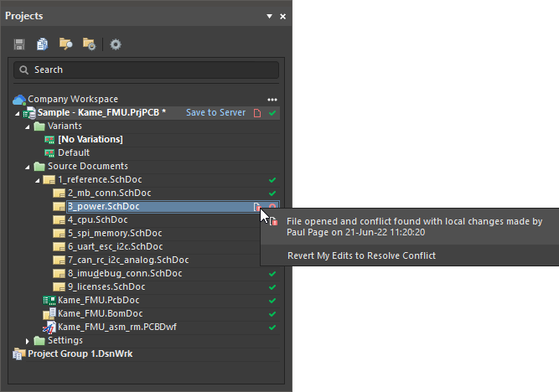The image size is (559, 392).
Task: Open Projects panel settings gear
Action: [116, 44]
